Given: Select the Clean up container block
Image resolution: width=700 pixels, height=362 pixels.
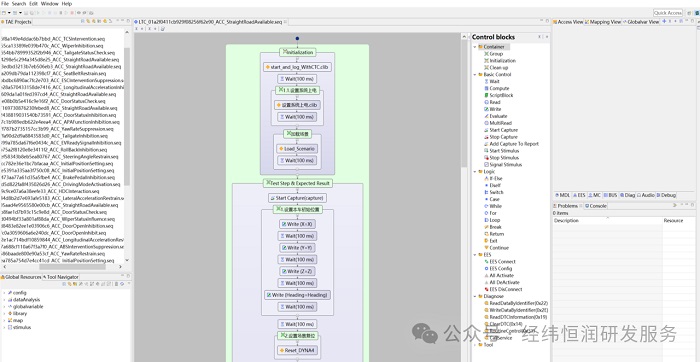Looking at the screenshot, I should click(499, 68).
